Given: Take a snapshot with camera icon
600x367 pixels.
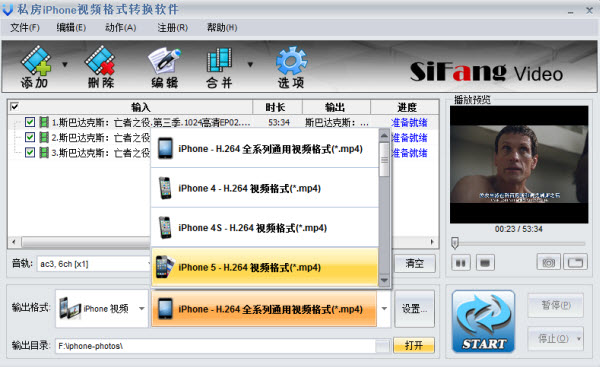Looking at the screenshot, I should (548, 263).
